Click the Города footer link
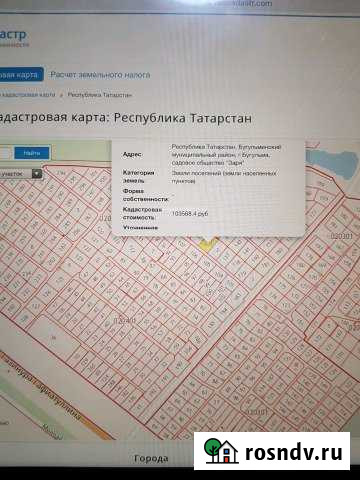The height and width of the screenshot is (480, 360). [151, 459]
